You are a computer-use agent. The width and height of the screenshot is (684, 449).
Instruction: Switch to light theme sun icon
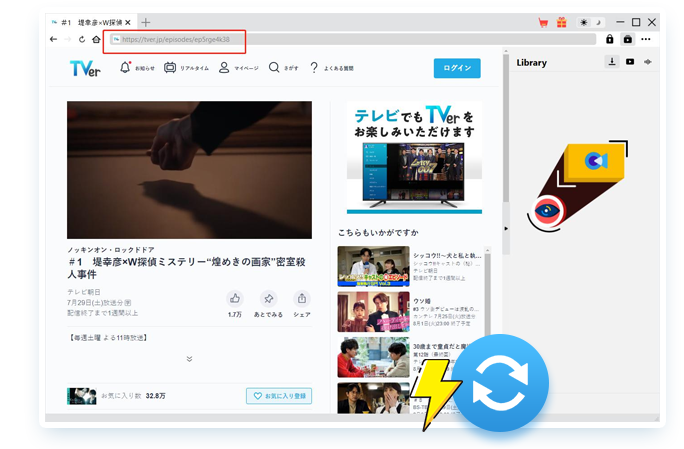click(x=584, y=22)
